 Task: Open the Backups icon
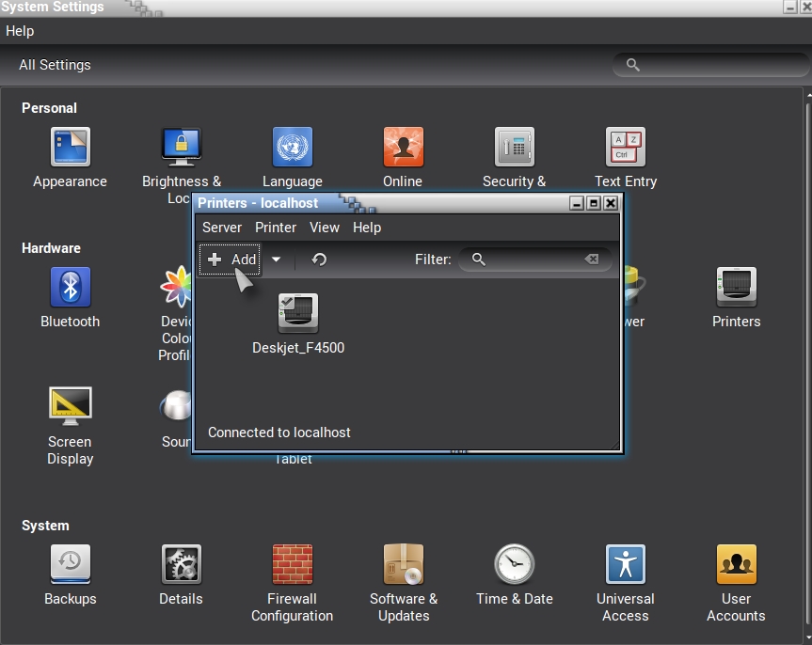tap(70, 565)
